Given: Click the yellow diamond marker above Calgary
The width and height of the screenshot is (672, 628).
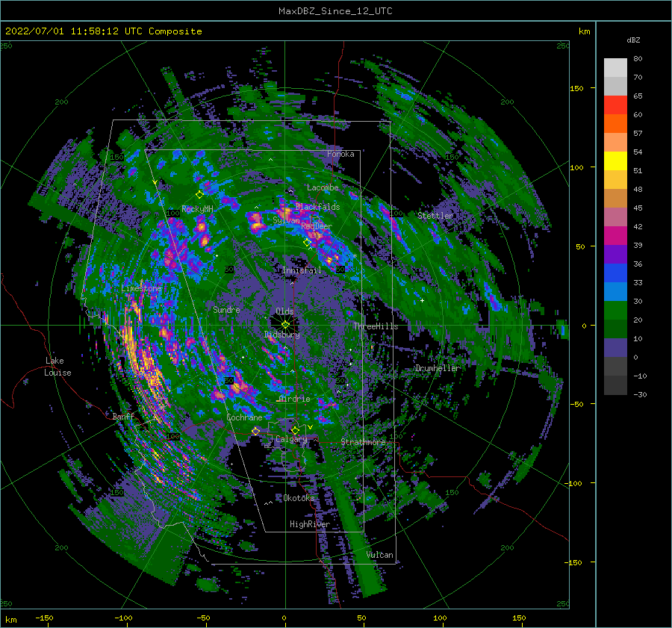Looking at the screenshot, I should [x=295, y=430].
